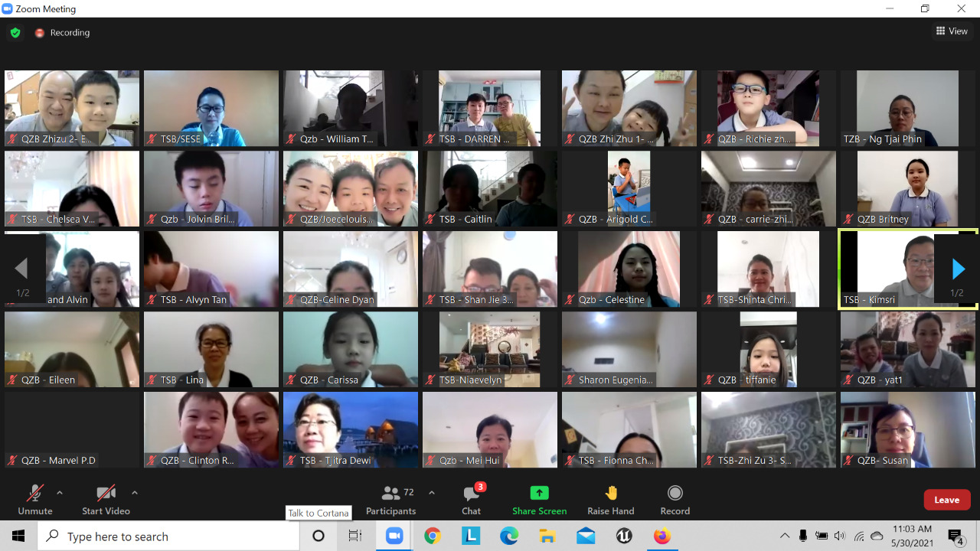Open the Chat with 3 unread
Screen dimensions: 980x551
(472, 500)
